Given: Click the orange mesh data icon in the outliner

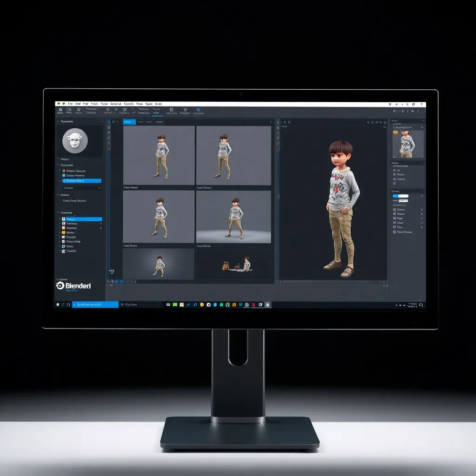Looking at the screenshot, I should [63, 171].
